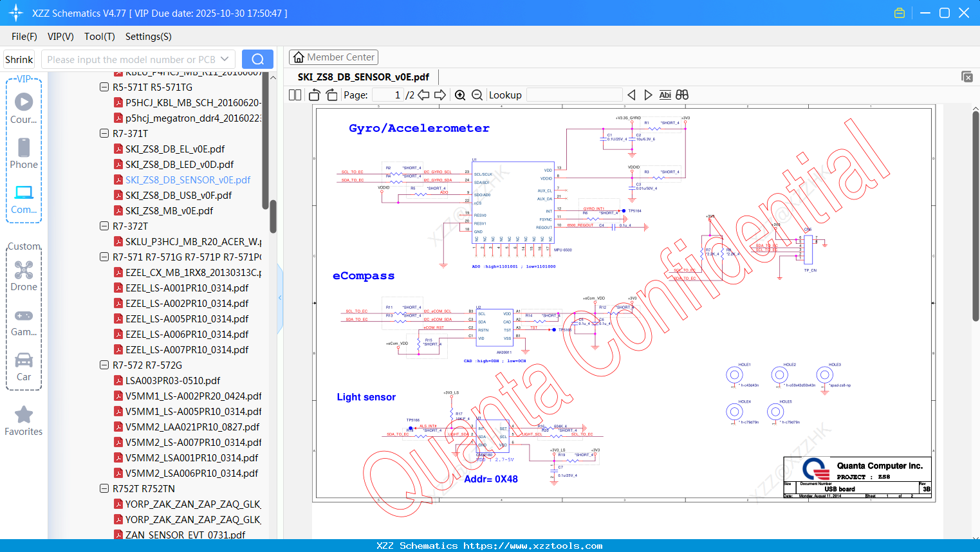980x552 pixels.
Task: Close the open document tab icon at far right
Action: [x=967, y=77]
